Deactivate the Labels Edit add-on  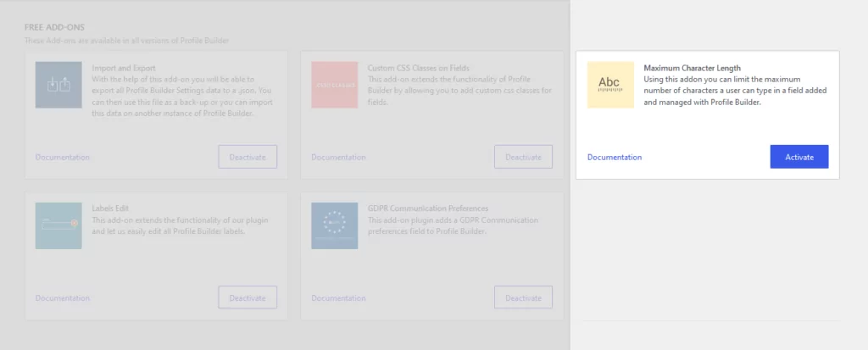248,297
